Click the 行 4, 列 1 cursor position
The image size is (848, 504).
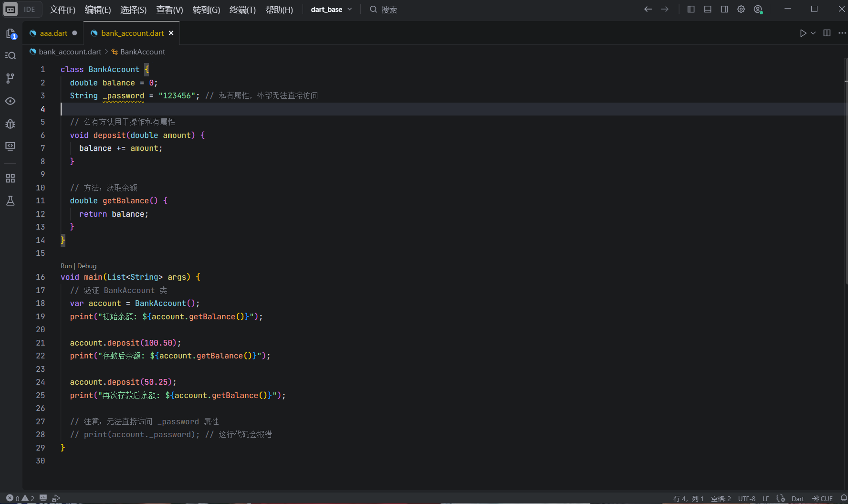click(x=689, y=499)
